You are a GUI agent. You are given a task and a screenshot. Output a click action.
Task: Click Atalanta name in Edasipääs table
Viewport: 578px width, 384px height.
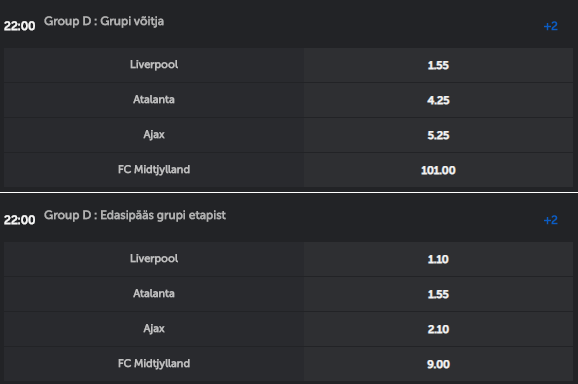pyautogui.click(x=154, y=293)
